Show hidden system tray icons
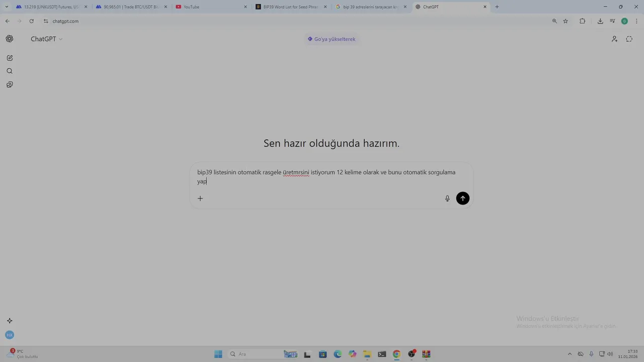 (x=570, y=354)
